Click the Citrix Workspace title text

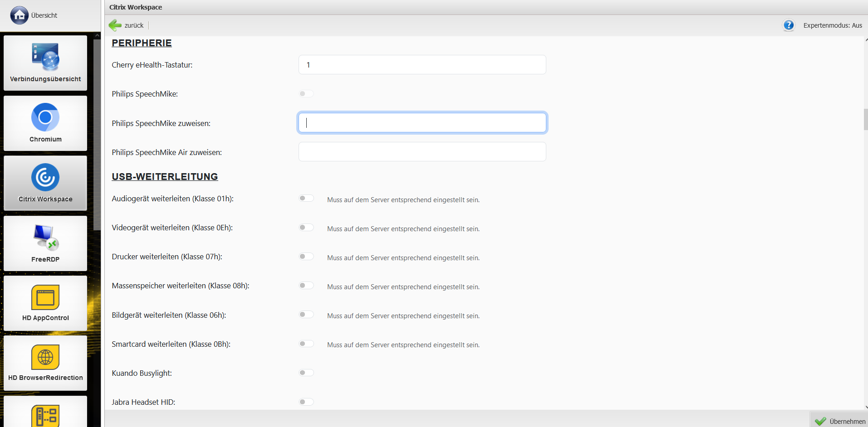click(x=136, y=7)
